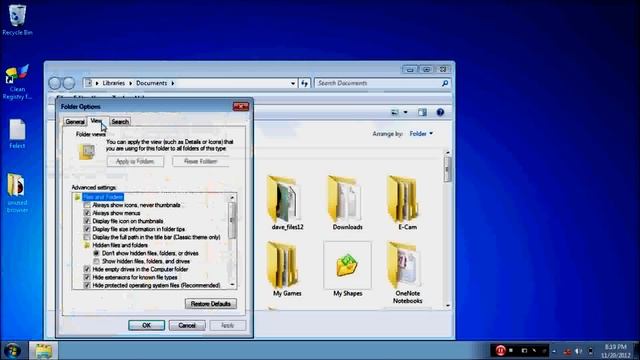Open the Windows Start orb
640x360 pixels.
pyautogui.click(x=12, y=351)
